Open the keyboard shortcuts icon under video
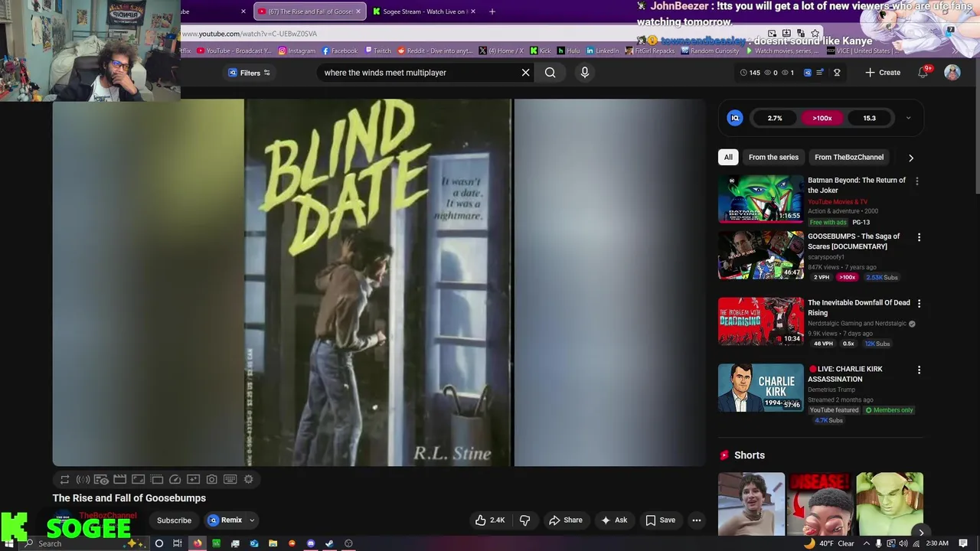The height and width of the screenshot is (551, 980). (230, 479)
